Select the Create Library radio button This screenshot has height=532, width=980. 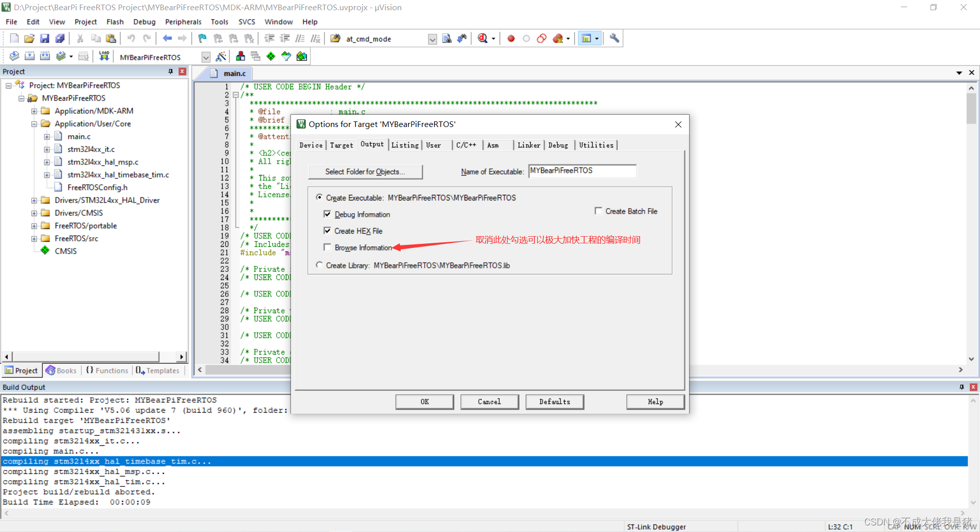point(319,265)
